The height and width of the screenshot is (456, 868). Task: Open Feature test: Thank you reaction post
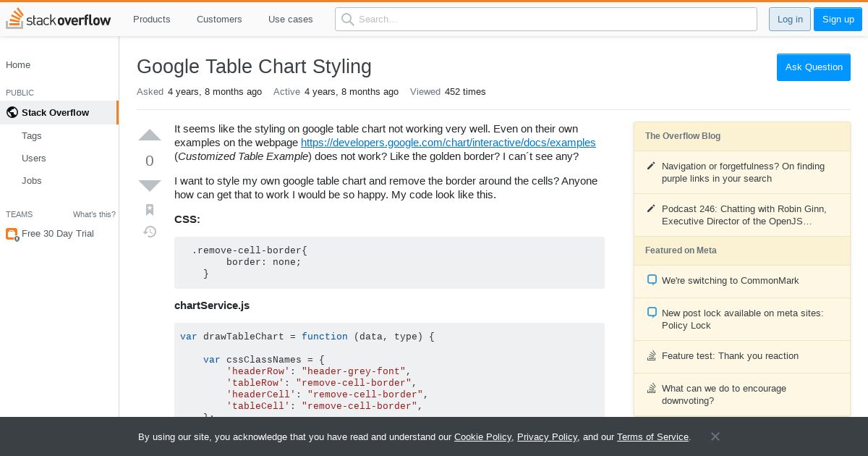tap(730, 355)
